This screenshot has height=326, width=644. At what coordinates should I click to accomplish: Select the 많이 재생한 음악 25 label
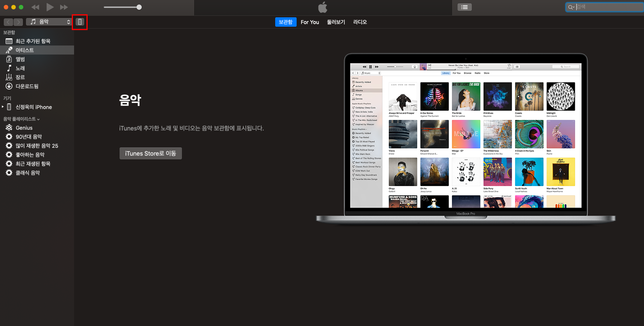37,146
